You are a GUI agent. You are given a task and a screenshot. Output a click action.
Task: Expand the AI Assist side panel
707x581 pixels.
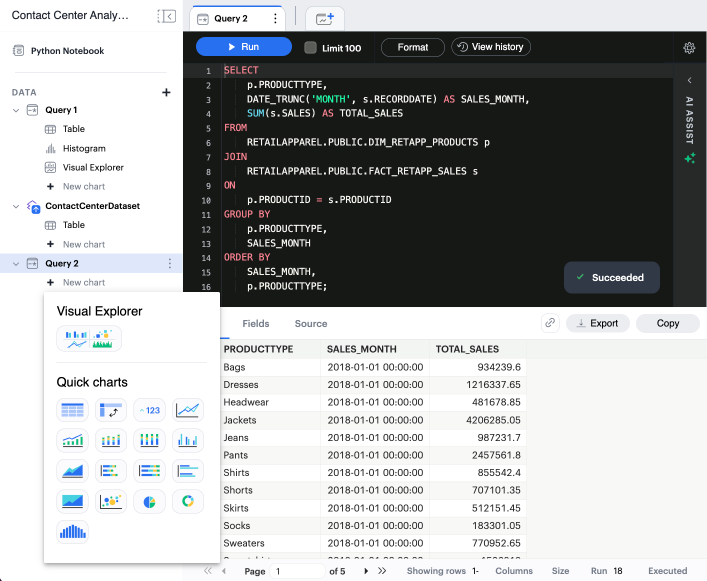point(689,80)
